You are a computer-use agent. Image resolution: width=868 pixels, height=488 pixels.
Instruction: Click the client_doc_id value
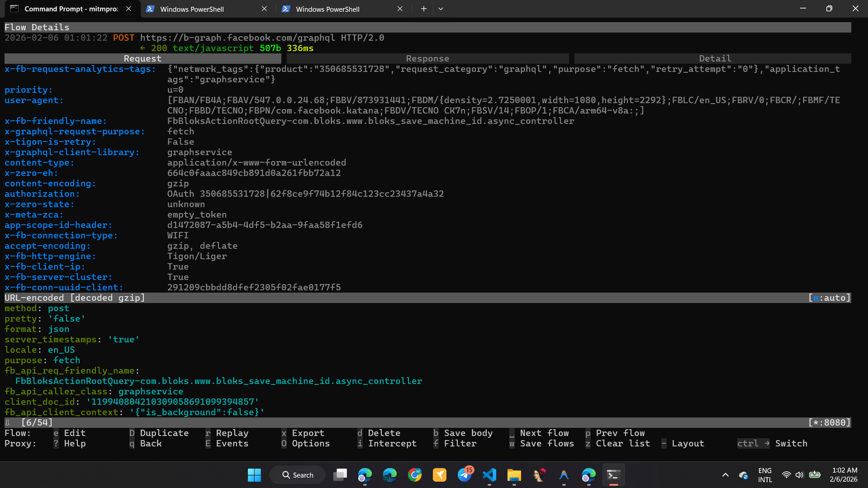pos(172,402)
